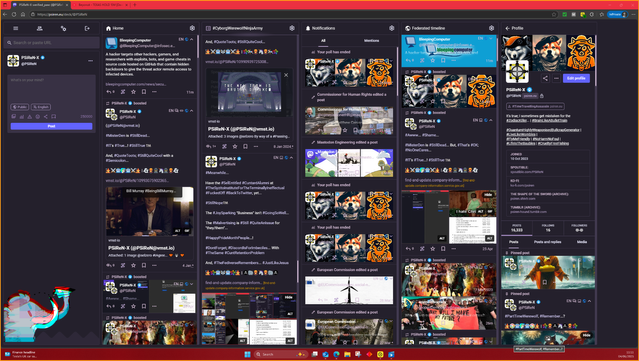Open the hamburger menu in the compose panel
Viewport: 639px width, 361px height.
15,28
